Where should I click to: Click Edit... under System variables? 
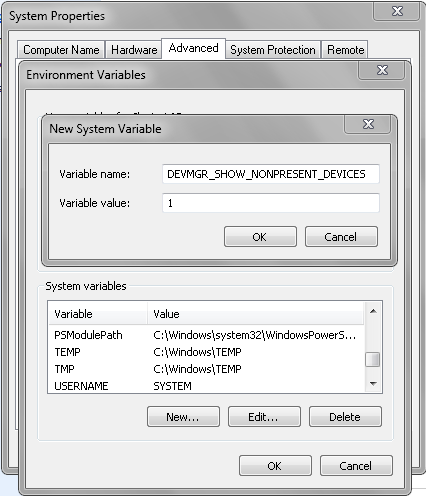pyautogui.click(x=264, y=417)
